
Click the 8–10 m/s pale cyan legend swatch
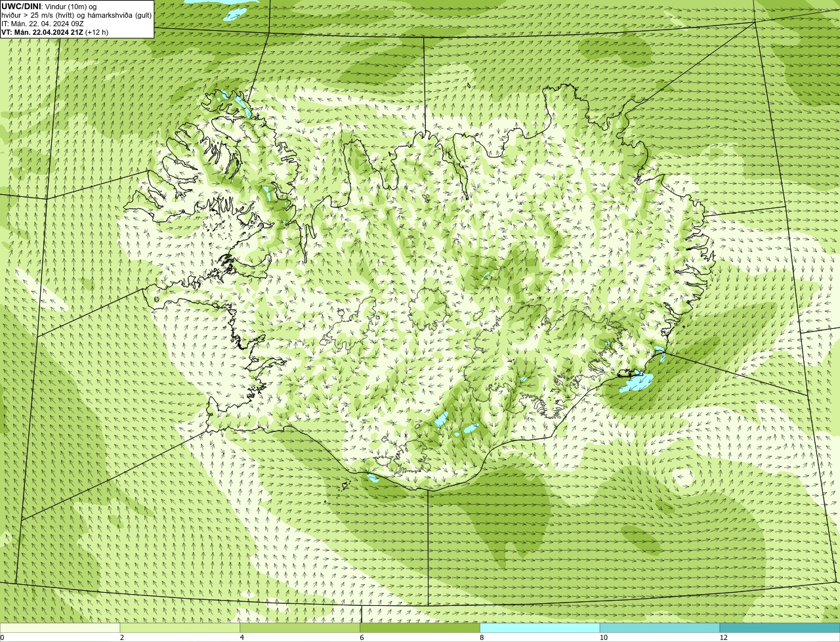tap(540, 628)
